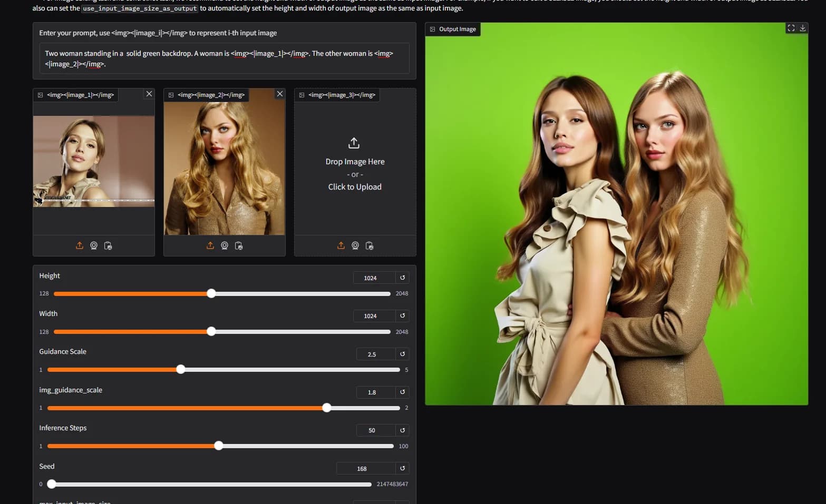The width and height of the screenshot is (826, 504).
Task: Download the output image
Action: tap(803, 28)
